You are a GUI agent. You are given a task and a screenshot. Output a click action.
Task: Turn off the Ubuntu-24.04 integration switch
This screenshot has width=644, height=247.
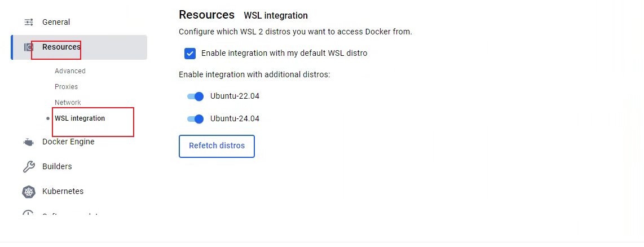tap(195, 119)
